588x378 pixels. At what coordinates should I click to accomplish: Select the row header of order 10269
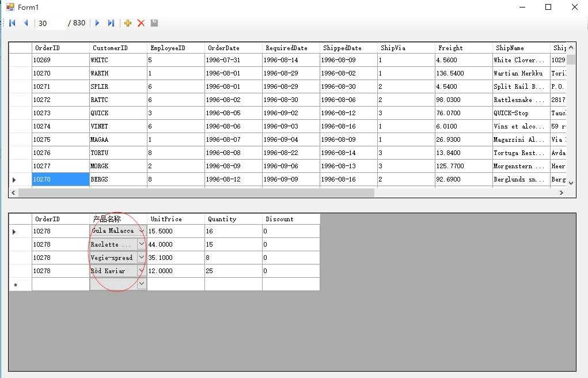click(x=20, y=60)
